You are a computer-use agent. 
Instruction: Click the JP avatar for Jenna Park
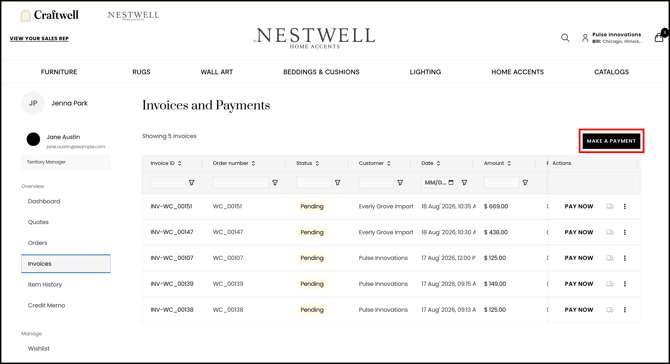(x=33, y=103)
